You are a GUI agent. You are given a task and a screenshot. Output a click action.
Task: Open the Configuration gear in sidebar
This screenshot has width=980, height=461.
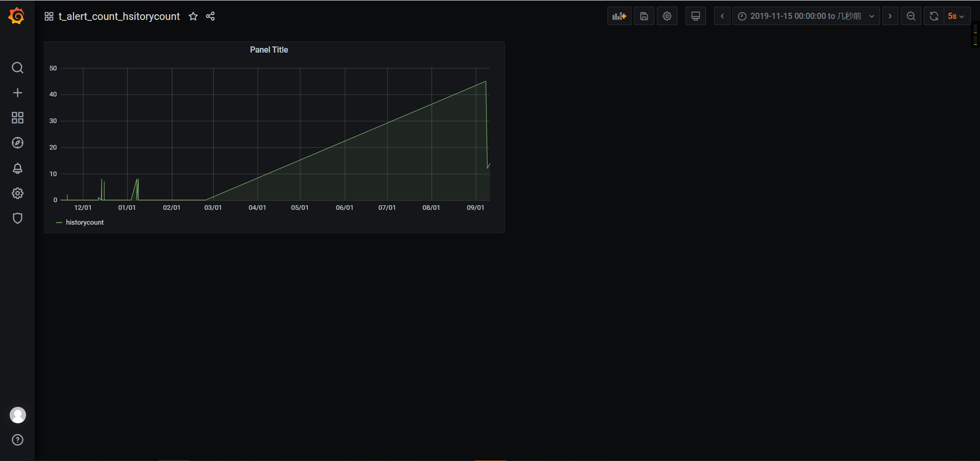(17, 193)
